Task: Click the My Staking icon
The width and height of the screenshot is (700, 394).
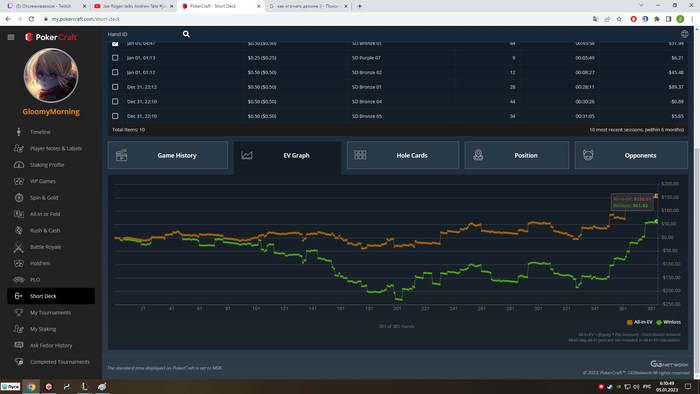Action: coord(19,329)
